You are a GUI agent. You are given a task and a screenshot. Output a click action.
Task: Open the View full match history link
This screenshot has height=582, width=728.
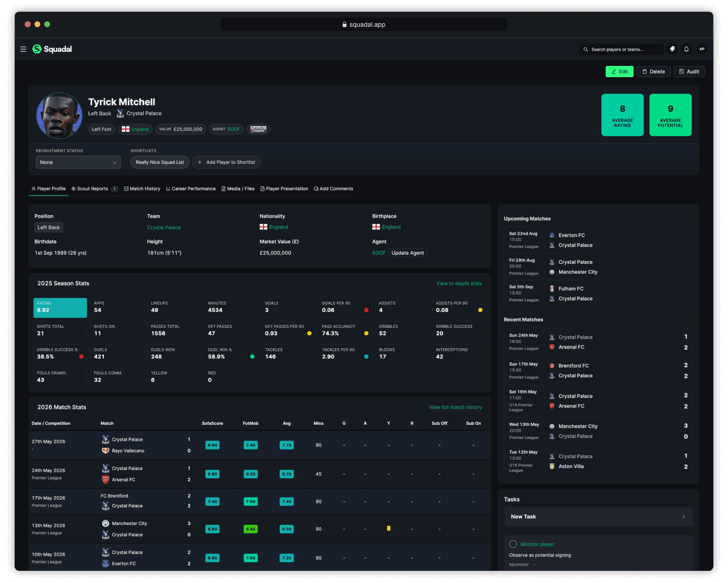tap(455, 407)
